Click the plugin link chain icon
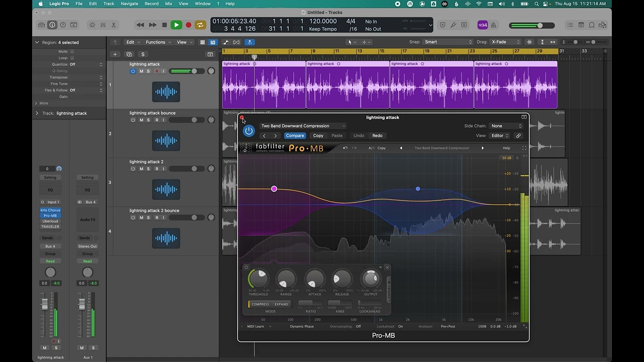Viewport: 644px width, 362px height. point(518,136)
